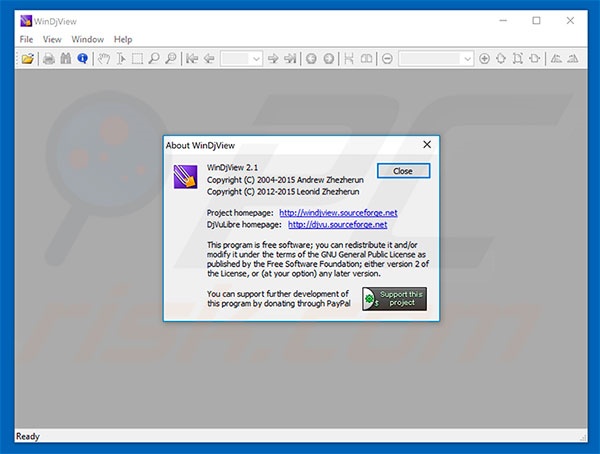The width and height of the screenshot is (600, 454).
Task: Click the Zoom Out minus icon
Action: point(387,59)
